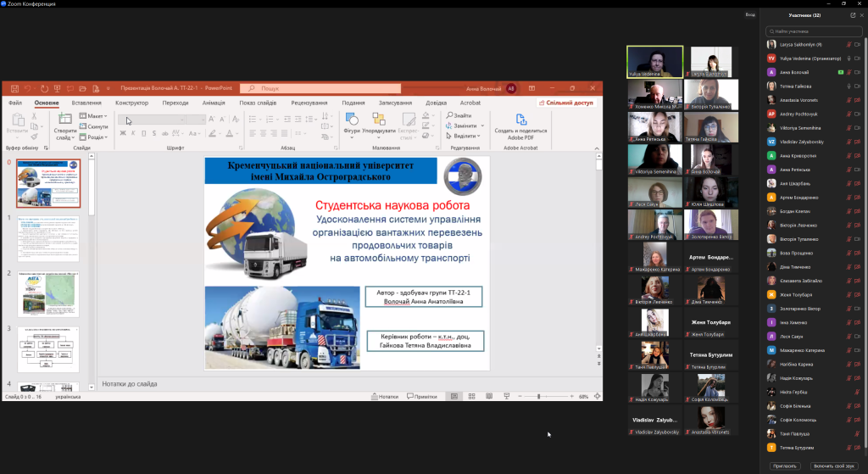The image size is (868, 474).
Task: Click the Format Painter brush icon
Action: click(x=34, y=137)
